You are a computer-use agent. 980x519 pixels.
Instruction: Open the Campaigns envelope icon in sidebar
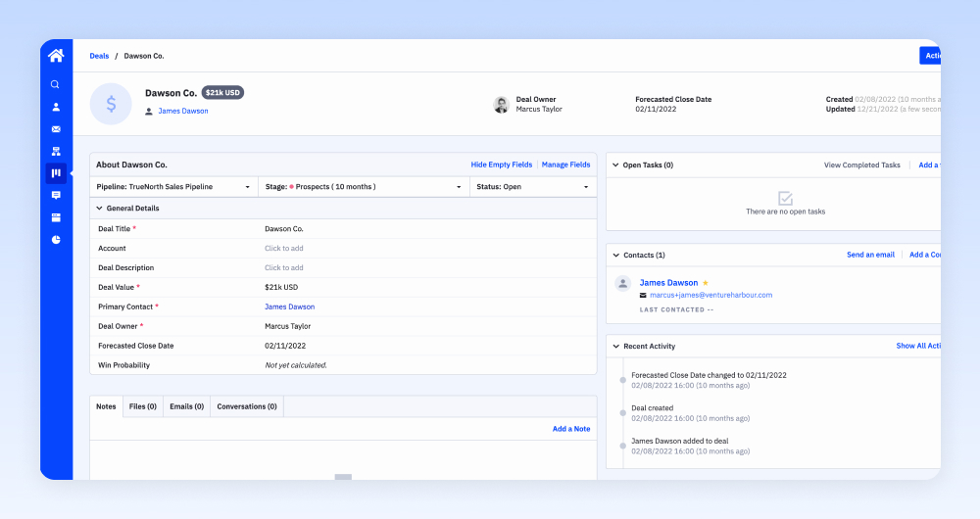56,129
